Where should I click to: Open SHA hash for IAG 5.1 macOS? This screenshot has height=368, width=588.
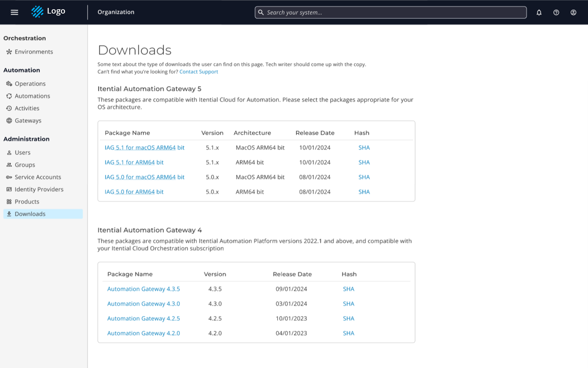pos(364,147)
